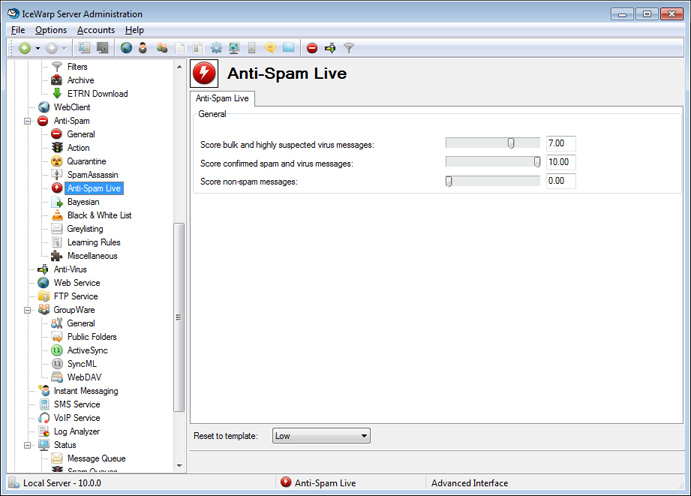Open the Public Folders tree item
691x496 pixels.
(x=92, y=337)
